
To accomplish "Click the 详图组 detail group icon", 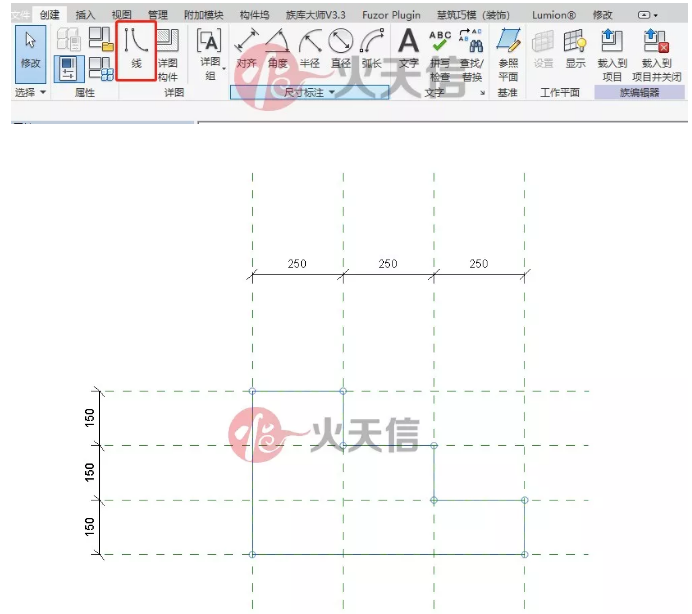I will (209, 54).
